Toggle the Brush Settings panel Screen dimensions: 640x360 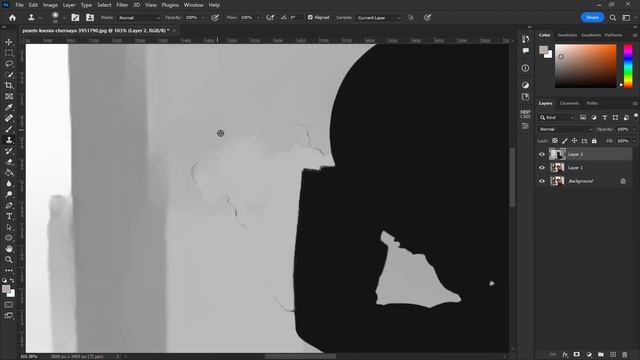click(75, 18)
